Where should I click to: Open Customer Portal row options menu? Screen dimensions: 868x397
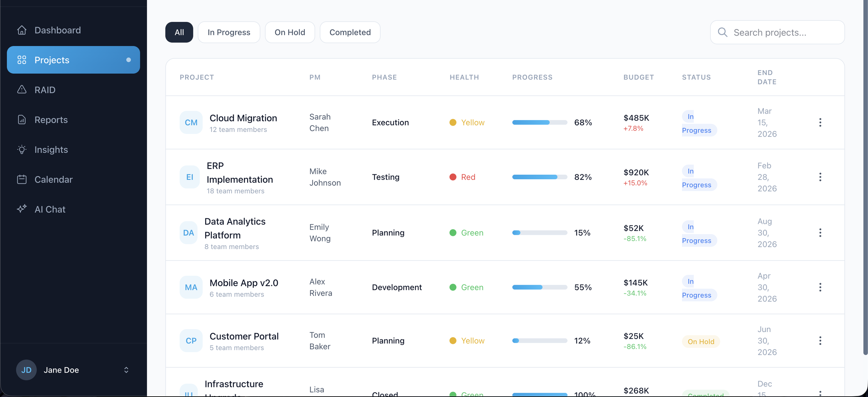pos(820,341)
